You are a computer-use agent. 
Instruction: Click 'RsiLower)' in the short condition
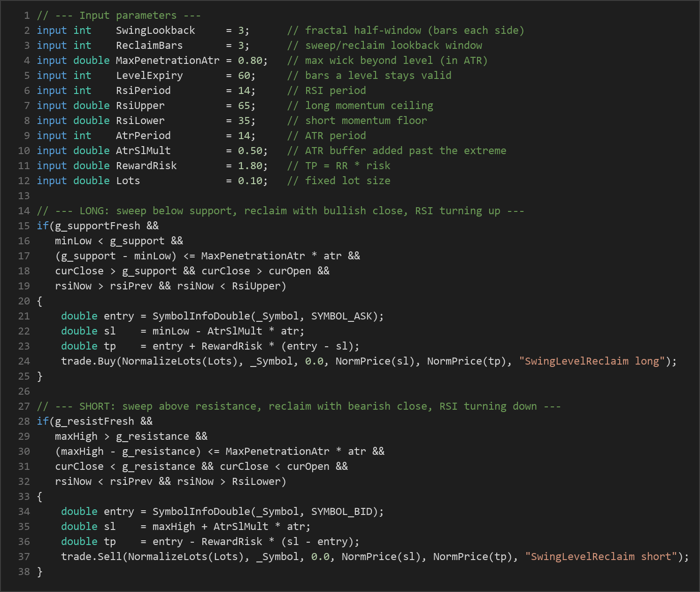(x=259, y=482)
